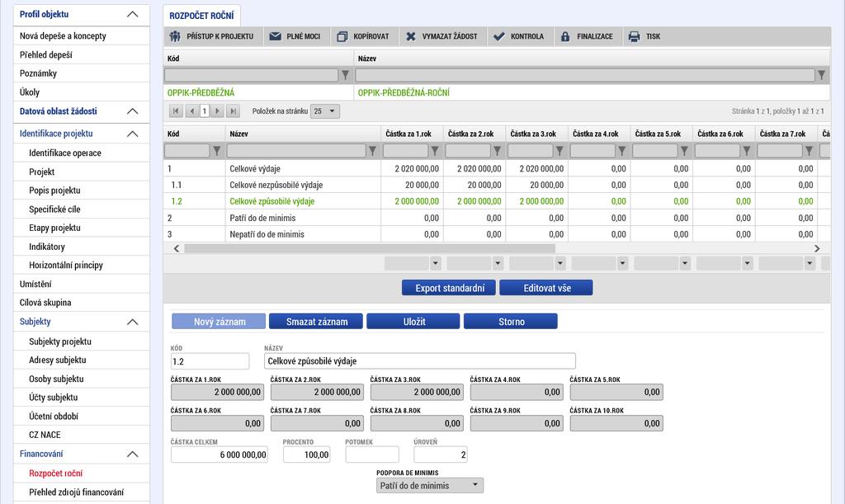Screen dimensions: 845x504
Task: Click filter funnel for Částka za 4.rok
Action: pyautogui.click(x=622, y=151)
